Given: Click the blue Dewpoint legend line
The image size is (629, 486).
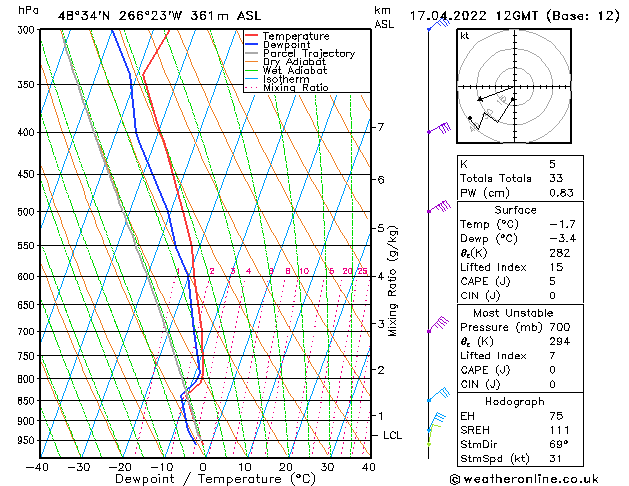Looking at the screenshot, I should click(x=252, y=45).
